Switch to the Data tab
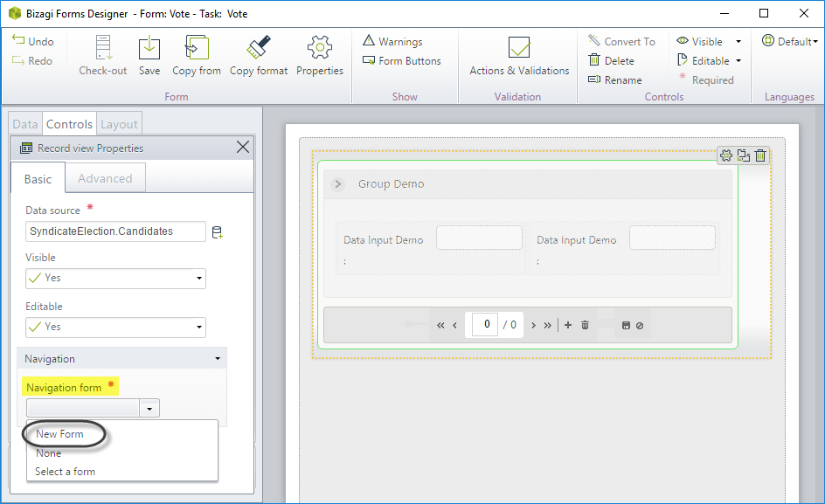 [x=25, y=124]
